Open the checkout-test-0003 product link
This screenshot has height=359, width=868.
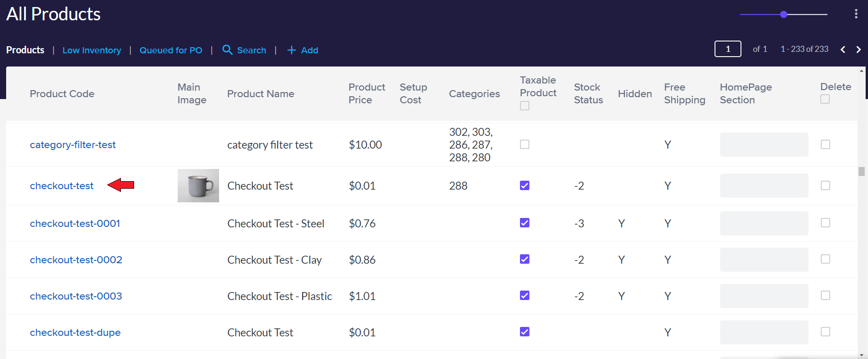click(76, 296)
